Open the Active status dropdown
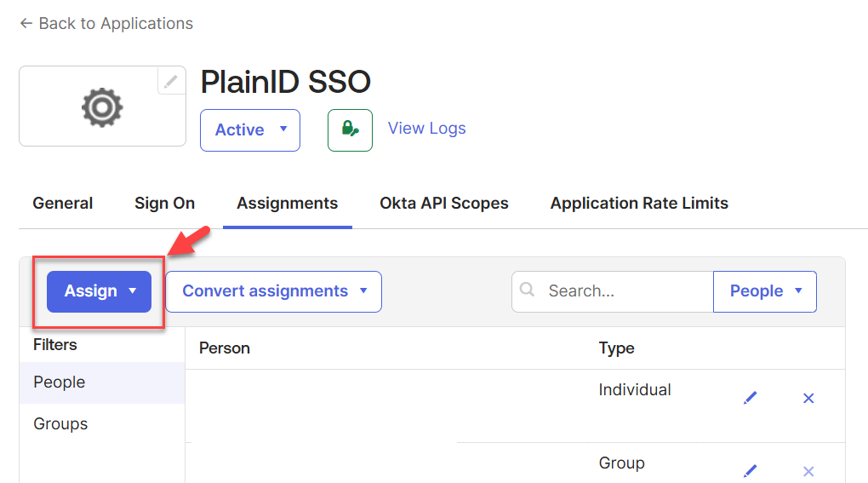This screenshot has height=483, width=868. (250, 130)
